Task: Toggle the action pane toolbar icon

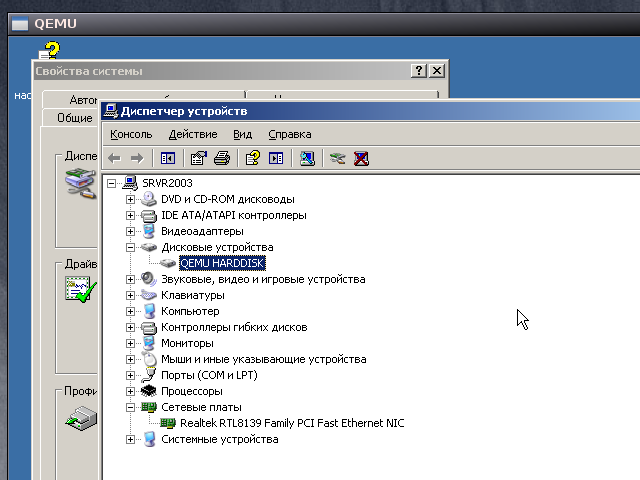Action: [x=276, y=158]
